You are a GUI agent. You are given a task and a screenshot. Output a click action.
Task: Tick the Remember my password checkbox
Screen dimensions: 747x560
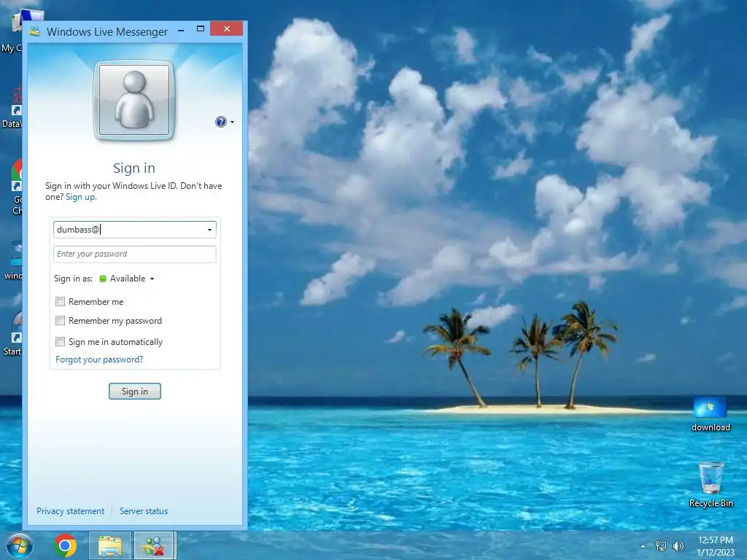[60, 321]
